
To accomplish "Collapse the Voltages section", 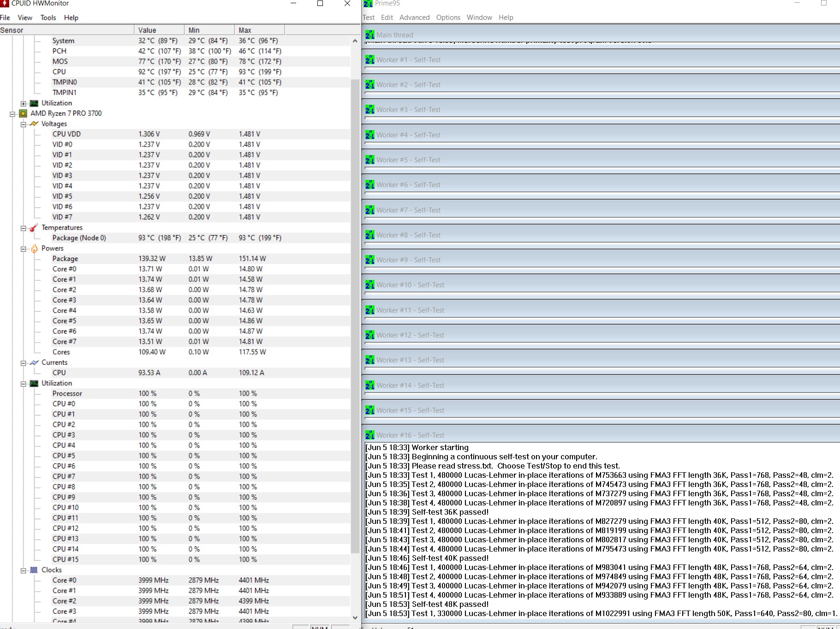I will (x=23, y=124).
